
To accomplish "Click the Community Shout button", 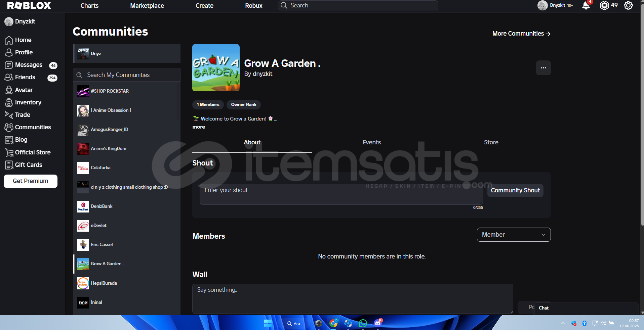I will pos(515,190).
